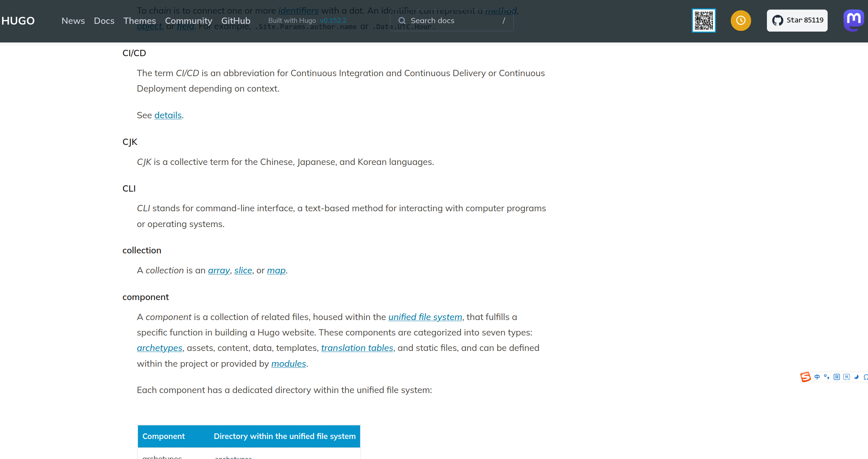
Task: Click the QR code icon in header
Action: (x=703, y=20)
